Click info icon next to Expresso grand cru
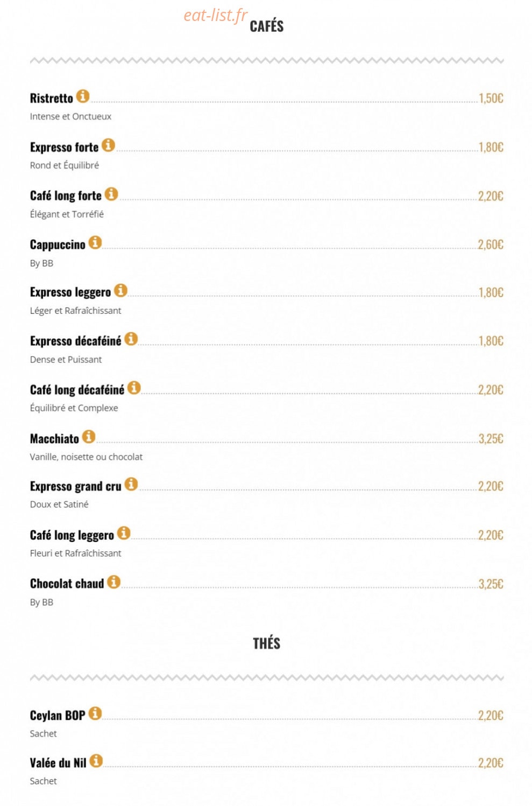 click(x=131, y=484)
